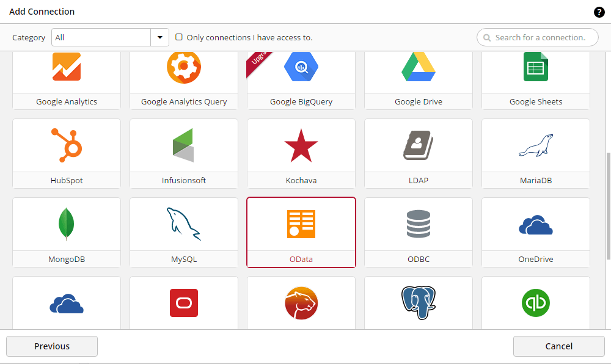Enable Only connections I have access to
The image size is (611, 364).
click(x=179, y=37)
